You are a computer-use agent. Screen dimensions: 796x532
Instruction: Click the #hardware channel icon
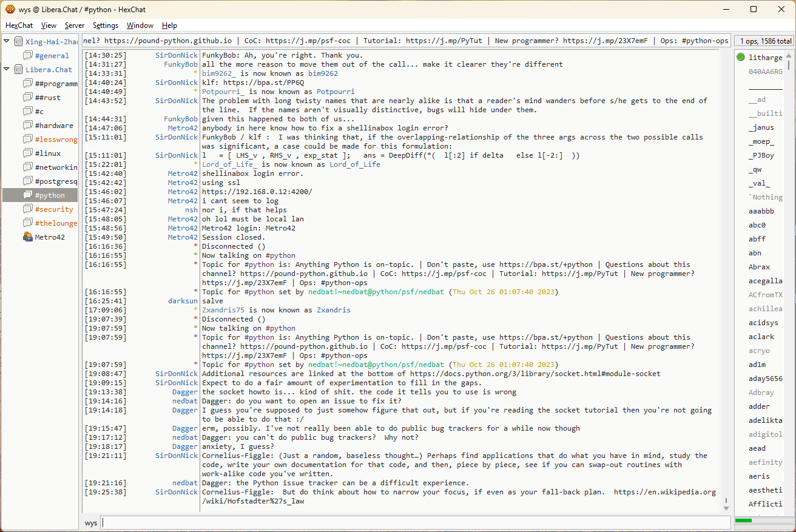(x=27, y=126)
